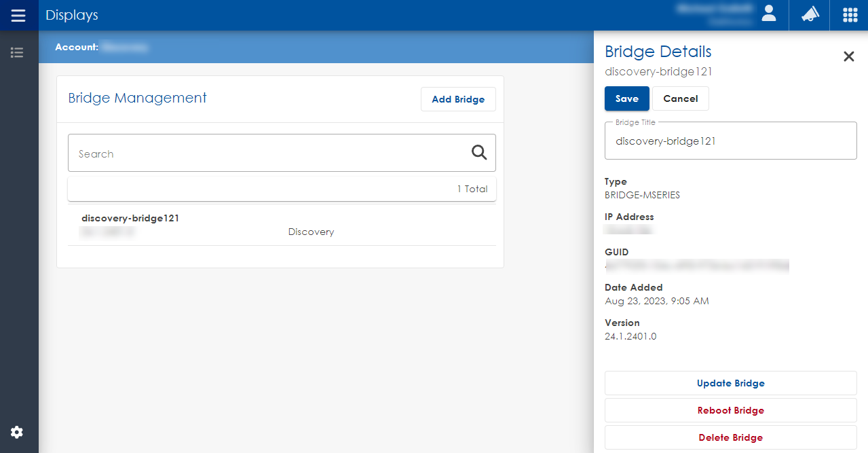Click the search magnifier icon
Viewport: 868px width, 453px height.
[x=479, y=152]
